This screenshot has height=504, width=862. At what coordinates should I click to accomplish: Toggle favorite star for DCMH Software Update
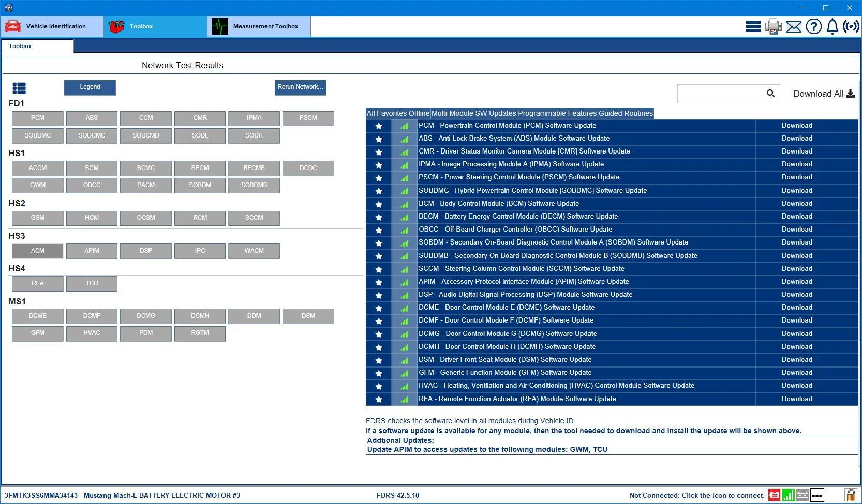(x=379, y=347)
